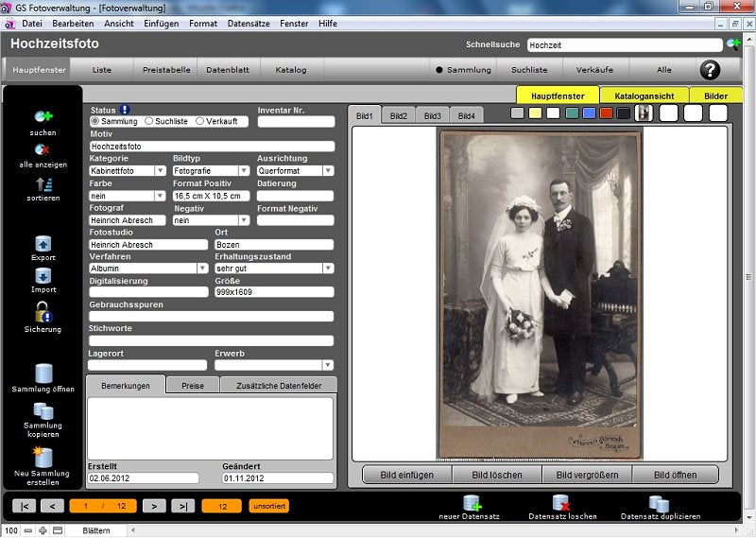Image resolution: width=756 pixels, height=538 pixels.
Task: Select the red color swatch
Action: pos(606,113)
